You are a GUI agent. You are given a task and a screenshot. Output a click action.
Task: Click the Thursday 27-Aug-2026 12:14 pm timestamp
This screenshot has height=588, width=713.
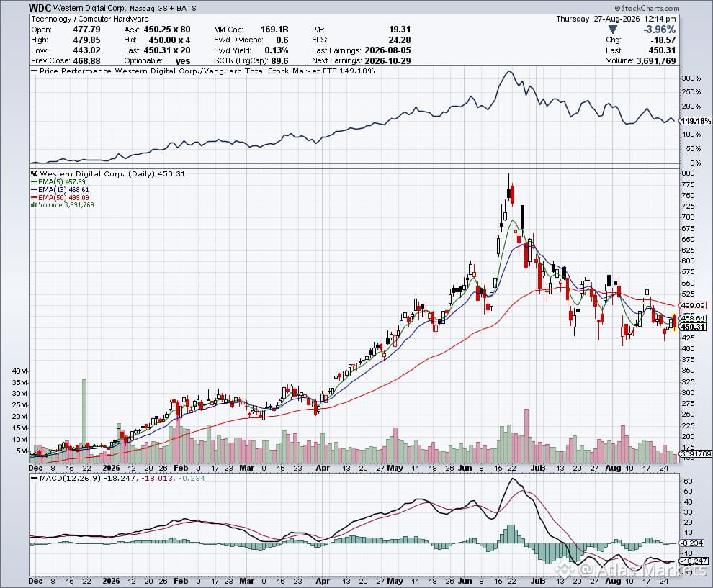pyautogui.click(x=616, y=19)
